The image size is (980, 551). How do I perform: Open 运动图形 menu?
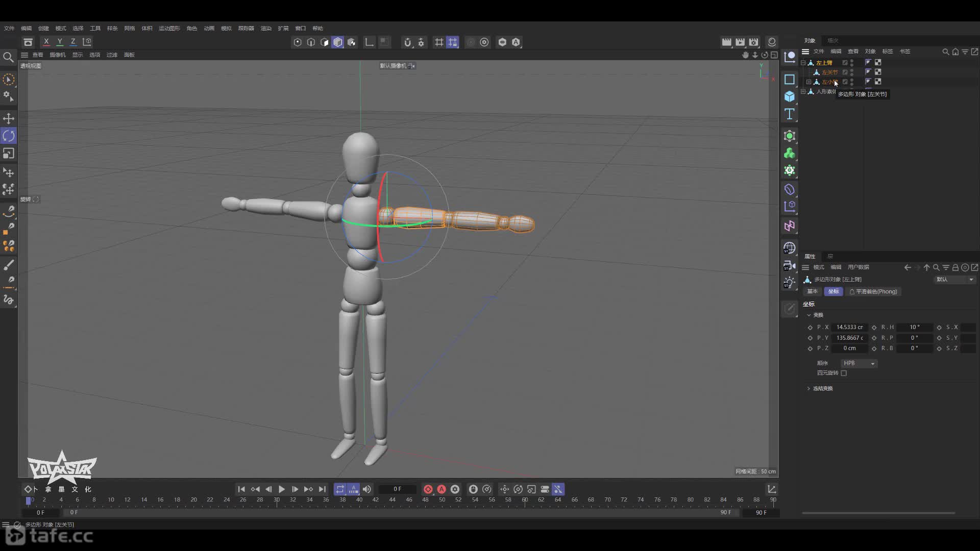tap(169, 29)
